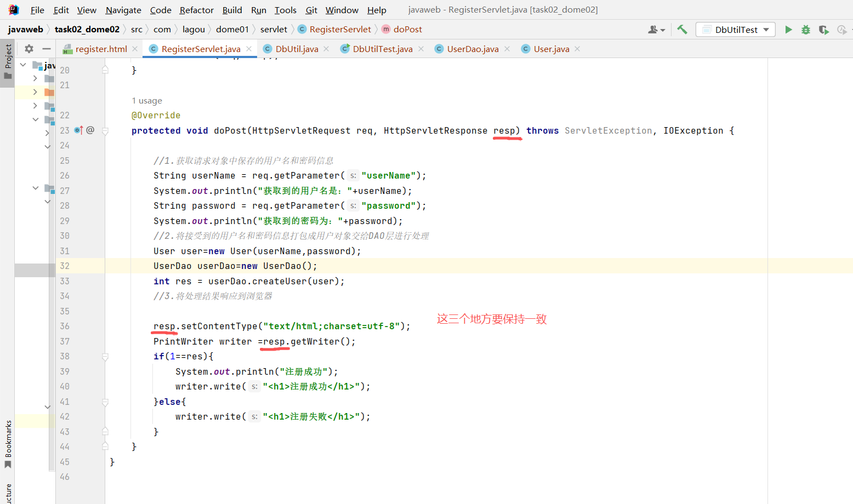The height and width of the screenshot is (504, 853).
Task: Run the DbUtilTest configuration
Action: click(x=788, y=29)
